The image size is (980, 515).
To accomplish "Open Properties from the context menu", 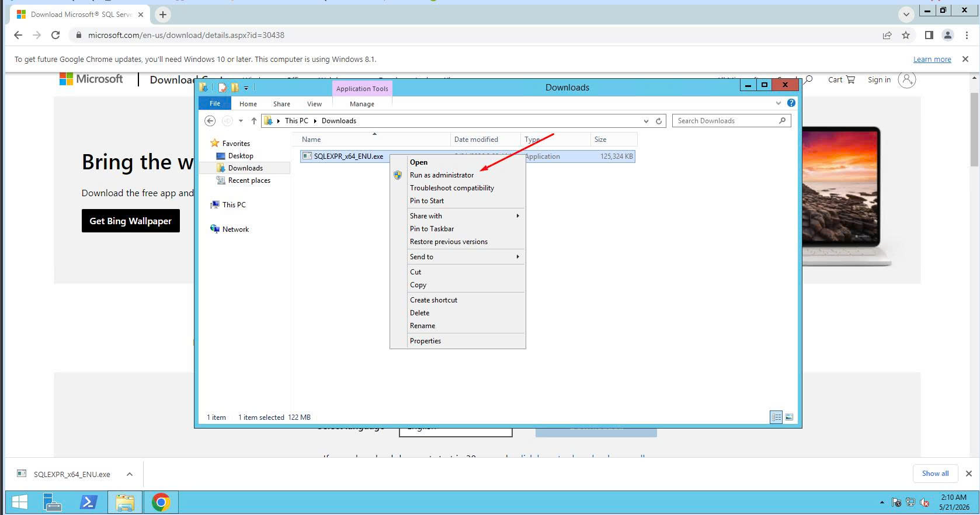I will 425,341.
